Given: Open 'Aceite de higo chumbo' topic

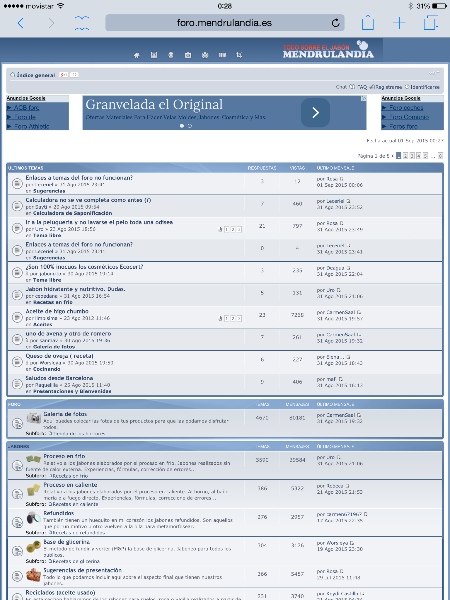Looking at the screenshot, I should [57, 311].
